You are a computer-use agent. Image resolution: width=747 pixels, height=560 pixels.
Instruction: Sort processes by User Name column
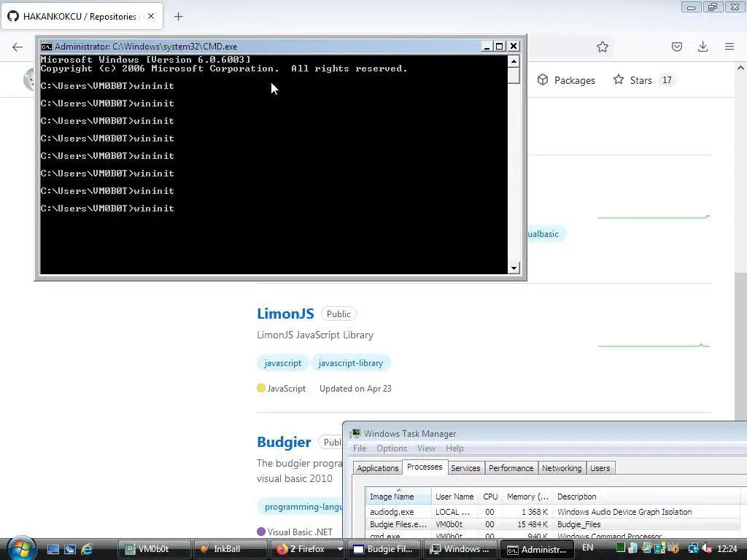click(x=454, y=496)
